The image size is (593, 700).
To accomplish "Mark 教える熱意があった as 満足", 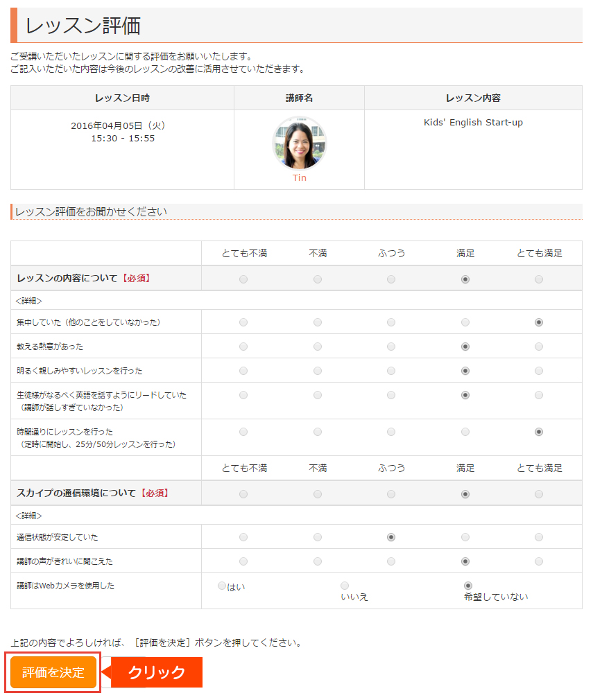I will 465,347.
